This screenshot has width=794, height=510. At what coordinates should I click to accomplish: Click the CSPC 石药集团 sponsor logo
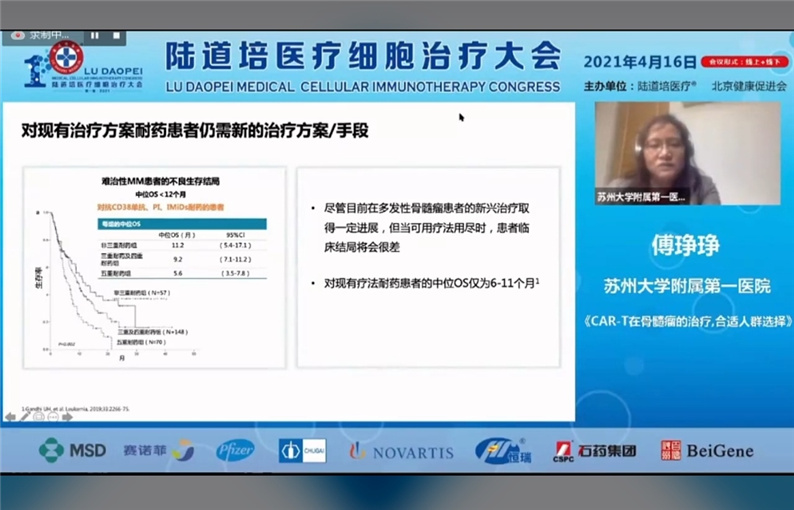click(595, 450)
